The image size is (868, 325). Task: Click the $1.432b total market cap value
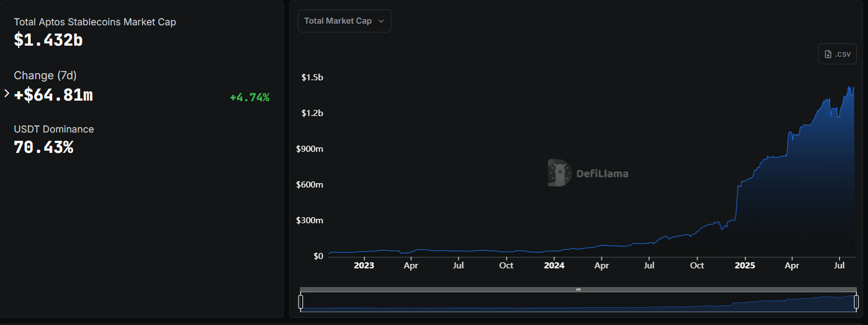[48, 40]
